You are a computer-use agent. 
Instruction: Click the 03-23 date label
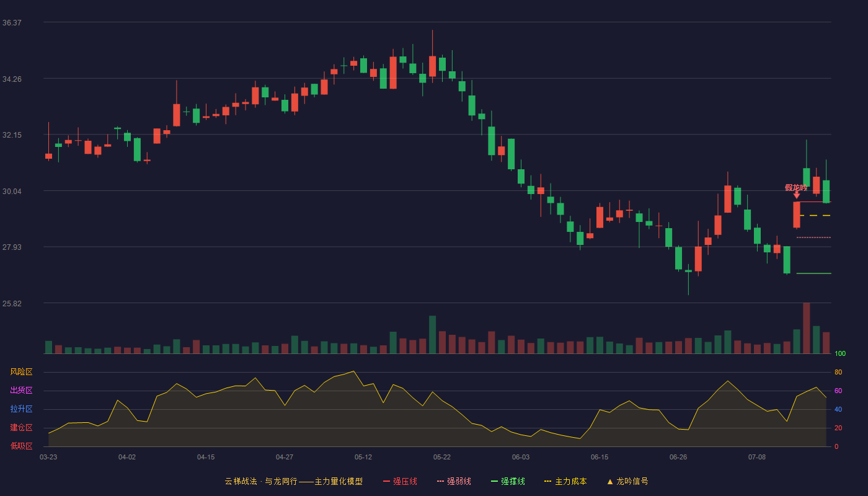tap(48, 457)
